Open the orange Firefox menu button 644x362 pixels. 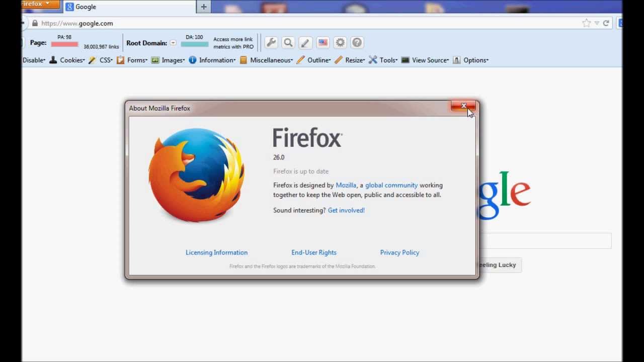[x=41, y=4]
